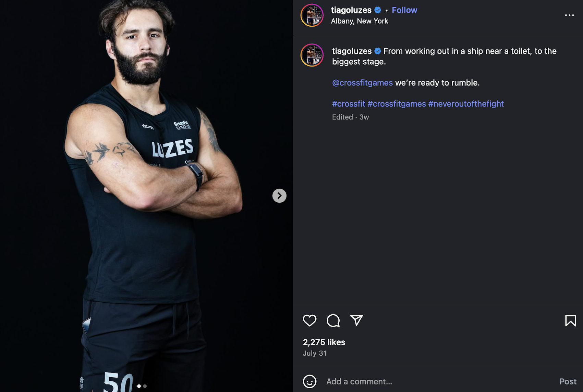View the 2,275 likes list
The image size is (583, 392).
coord(324,342)
